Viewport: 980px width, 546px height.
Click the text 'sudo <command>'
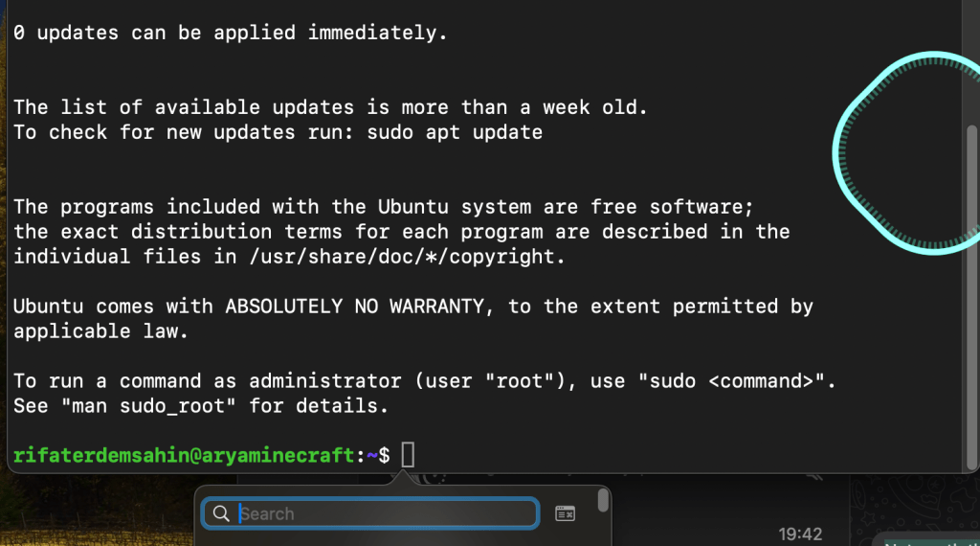tap(731, 381)
